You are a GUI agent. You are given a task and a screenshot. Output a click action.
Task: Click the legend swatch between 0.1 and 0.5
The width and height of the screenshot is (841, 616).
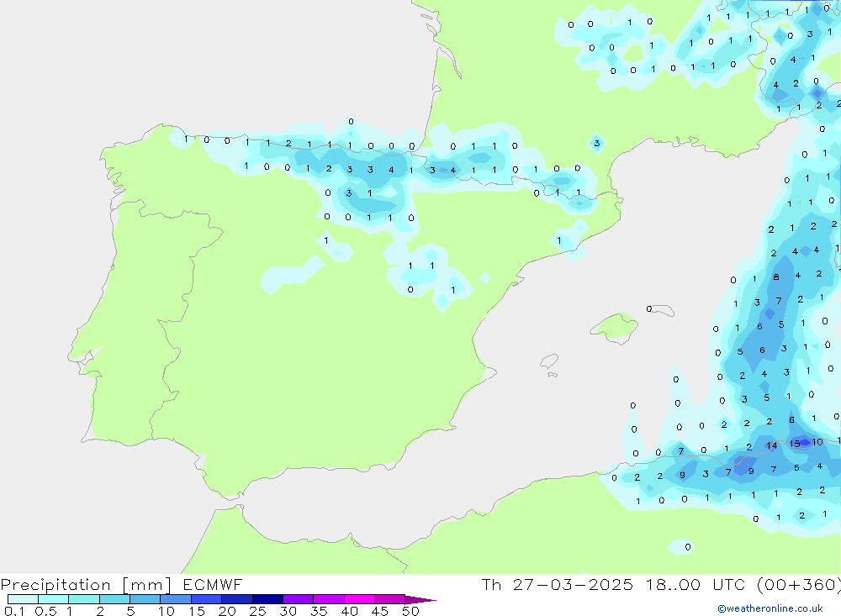23,599
